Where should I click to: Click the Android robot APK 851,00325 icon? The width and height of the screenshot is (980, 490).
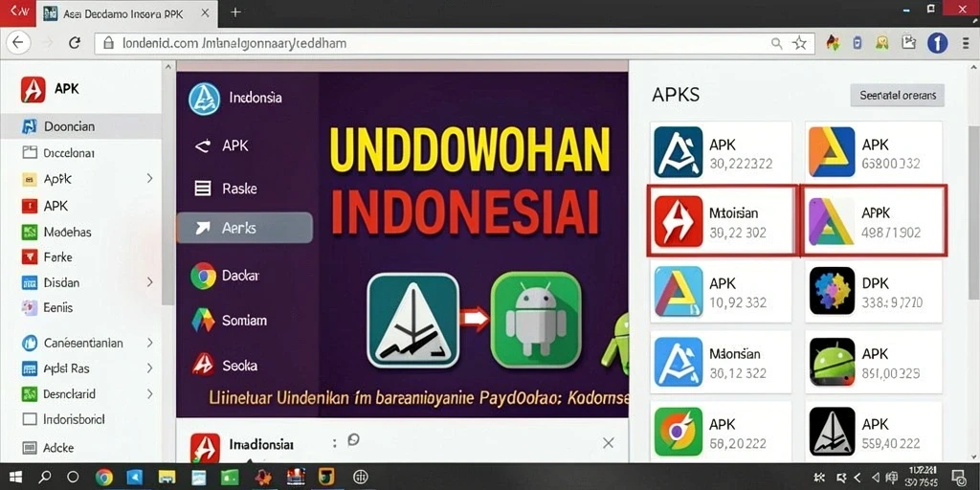pyautogui.click(x=832, y=362)
